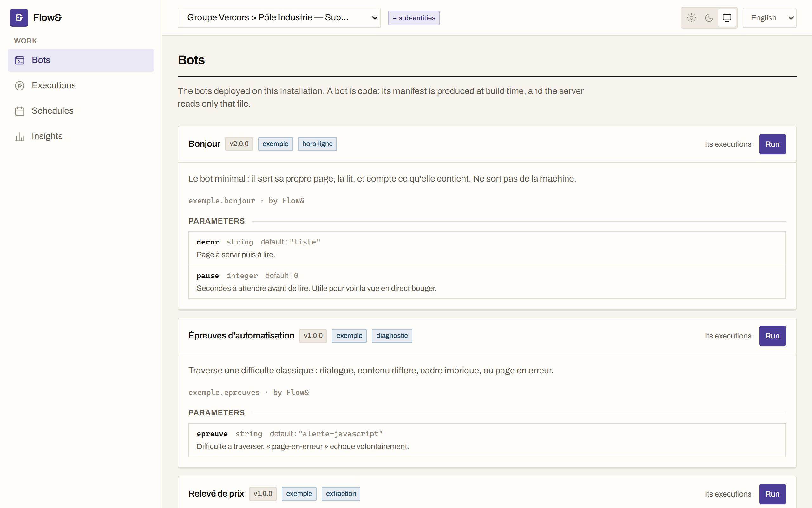Click the extraction tag
The image size is (812, 508).
(341, 494)
